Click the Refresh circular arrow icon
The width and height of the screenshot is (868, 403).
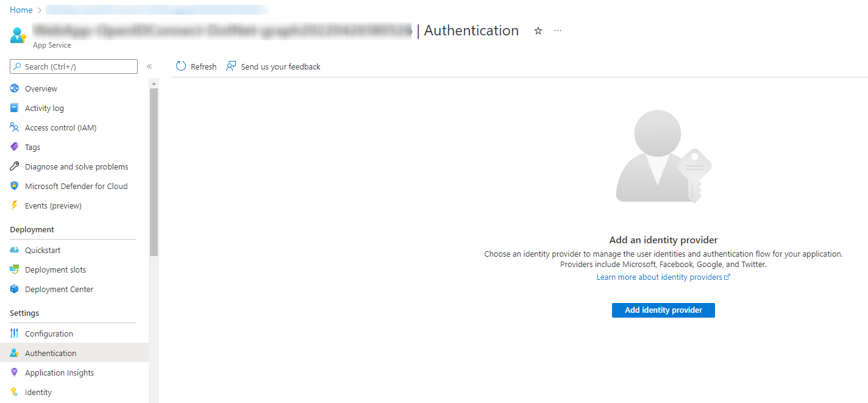(181, 66)
